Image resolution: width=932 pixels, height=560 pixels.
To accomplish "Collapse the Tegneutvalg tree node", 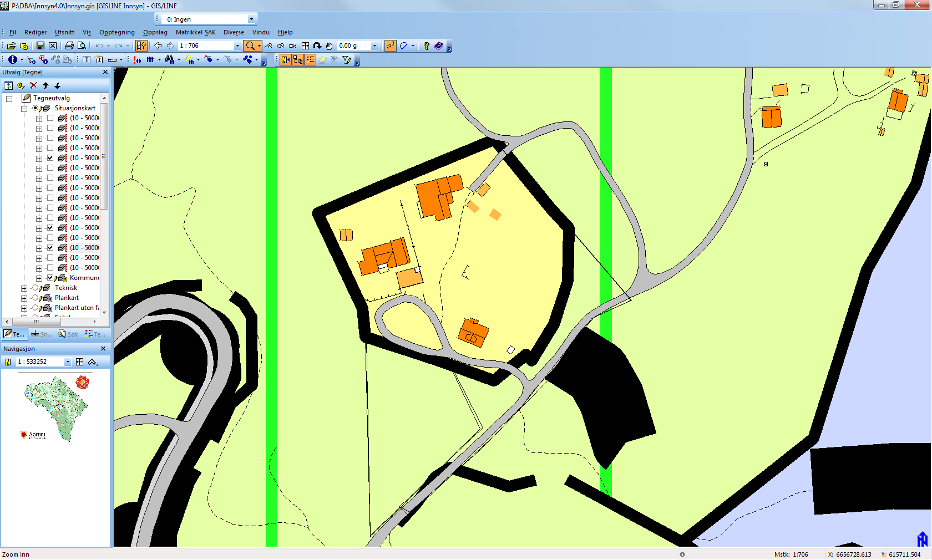I will 9,99.
